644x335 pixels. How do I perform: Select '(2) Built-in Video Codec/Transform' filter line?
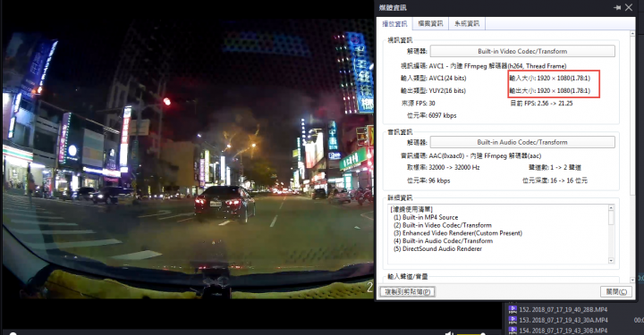click(x=443, y=225)
